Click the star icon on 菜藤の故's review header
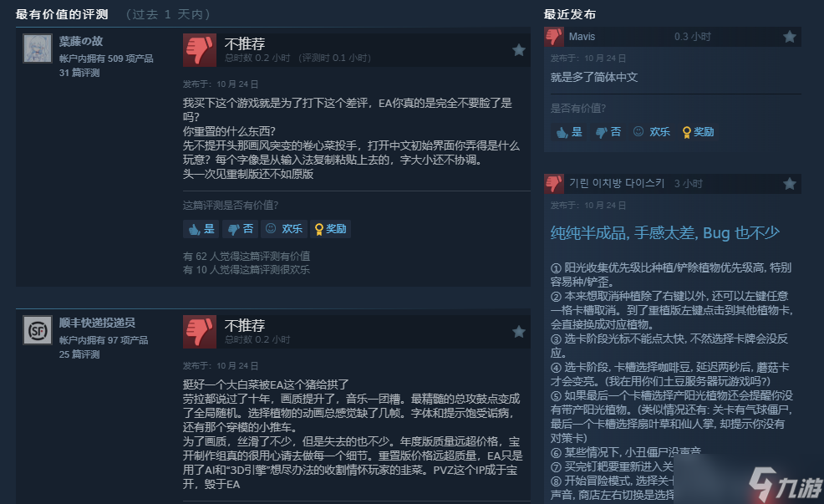This screenshot has width=824, height=504. (x=519, y=50)
